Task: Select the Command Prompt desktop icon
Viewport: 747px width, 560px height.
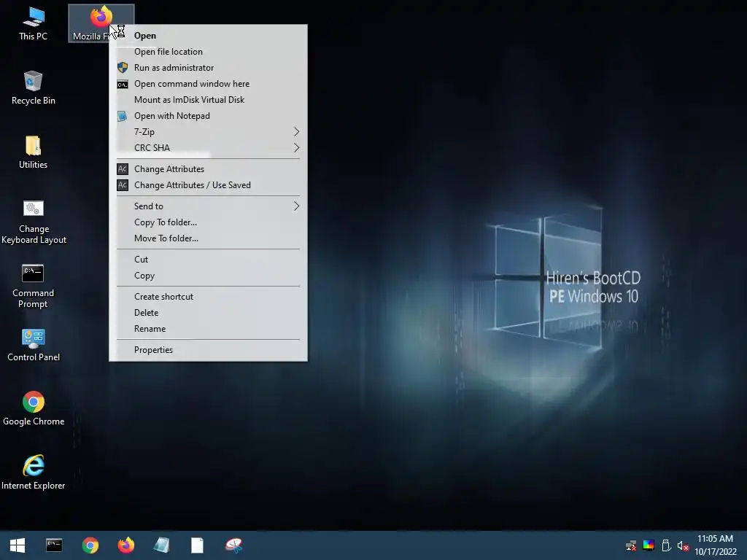Action: click(x=33, y=286)
